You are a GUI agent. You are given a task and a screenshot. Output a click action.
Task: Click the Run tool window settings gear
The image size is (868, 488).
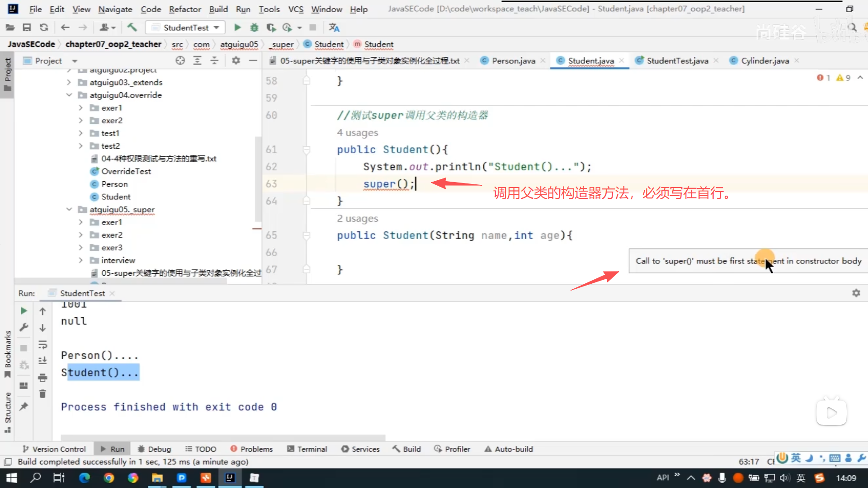pos(856,293)
